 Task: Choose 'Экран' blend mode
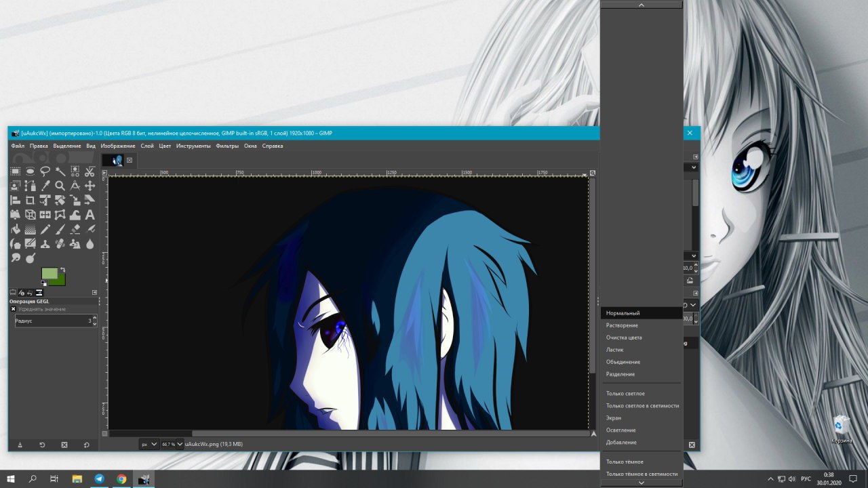click(x=642, y=418)
